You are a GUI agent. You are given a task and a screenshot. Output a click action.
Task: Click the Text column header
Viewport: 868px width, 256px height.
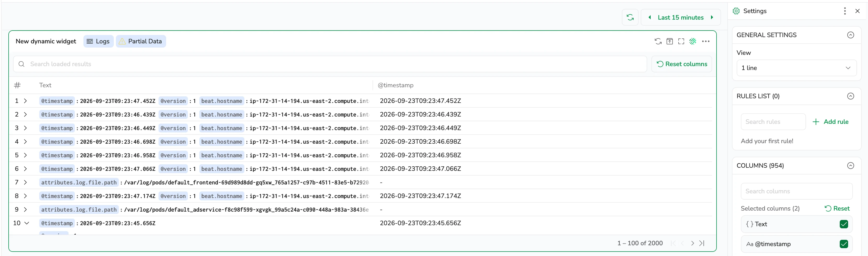coord(45,85)
